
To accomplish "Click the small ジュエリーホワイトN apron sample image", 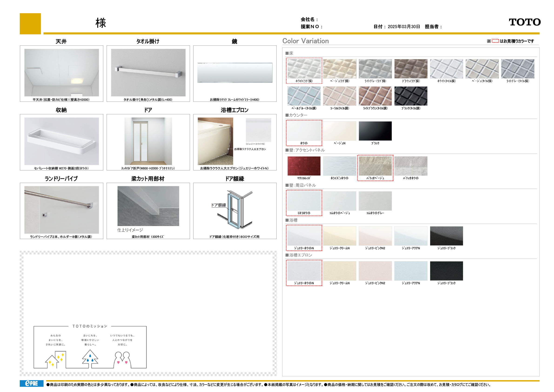I will click(259, 130).
